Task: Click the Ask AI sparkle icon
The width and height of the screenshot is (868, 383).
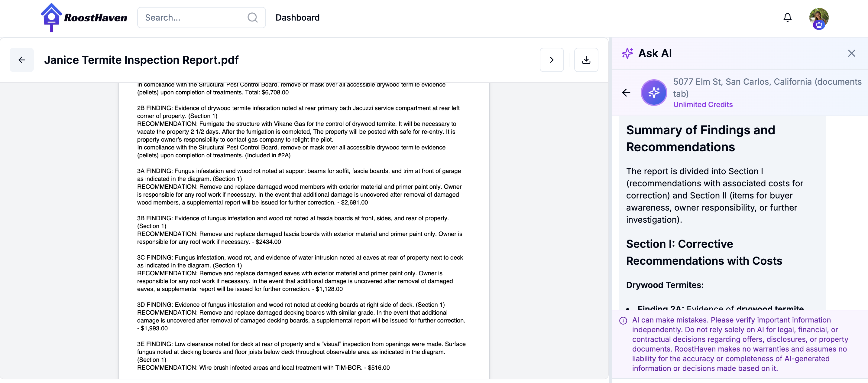Action: tap(627, 53)
